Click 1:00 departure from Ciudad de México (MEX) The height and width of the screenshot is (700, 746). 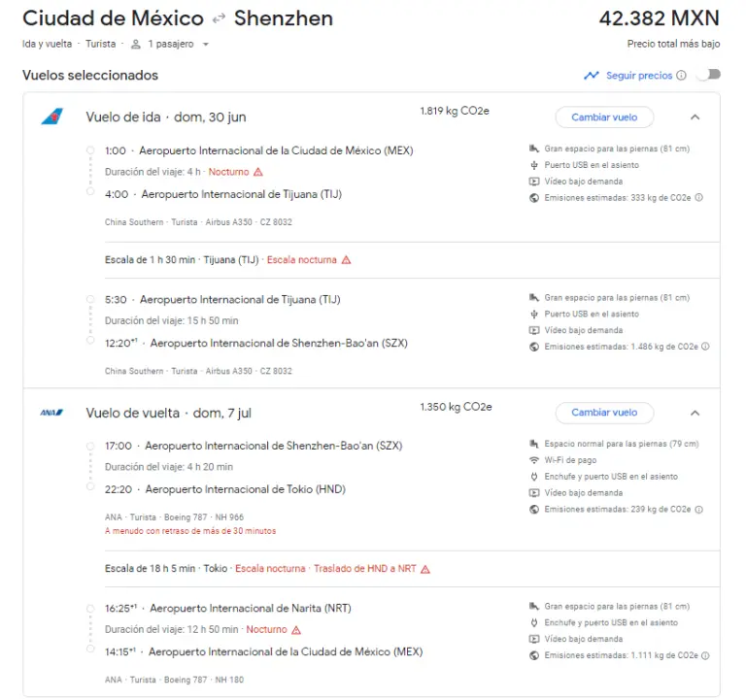click(x=258, y=150)
